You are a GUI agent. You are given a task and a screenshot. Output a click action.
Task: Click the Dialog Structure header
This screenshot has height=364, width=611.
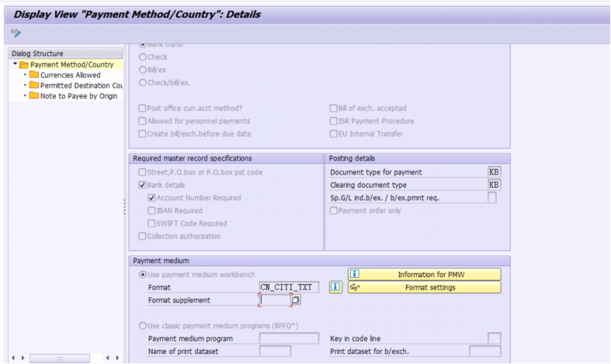(65, 54)
